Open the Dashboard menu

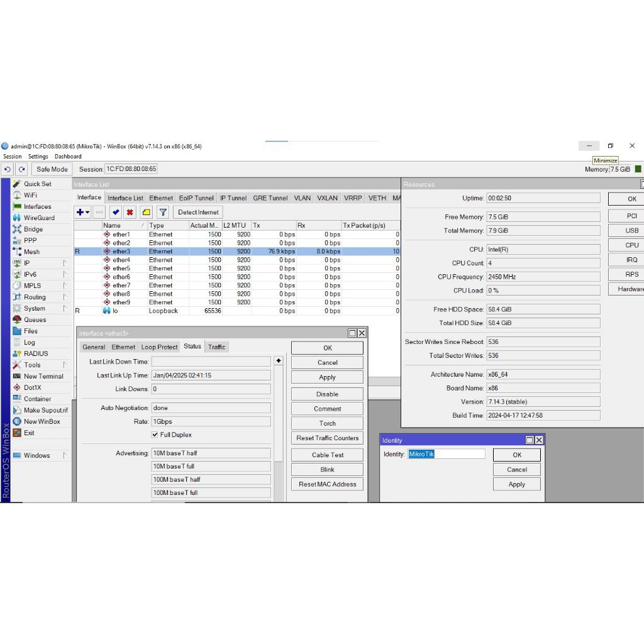click(68, 157)
